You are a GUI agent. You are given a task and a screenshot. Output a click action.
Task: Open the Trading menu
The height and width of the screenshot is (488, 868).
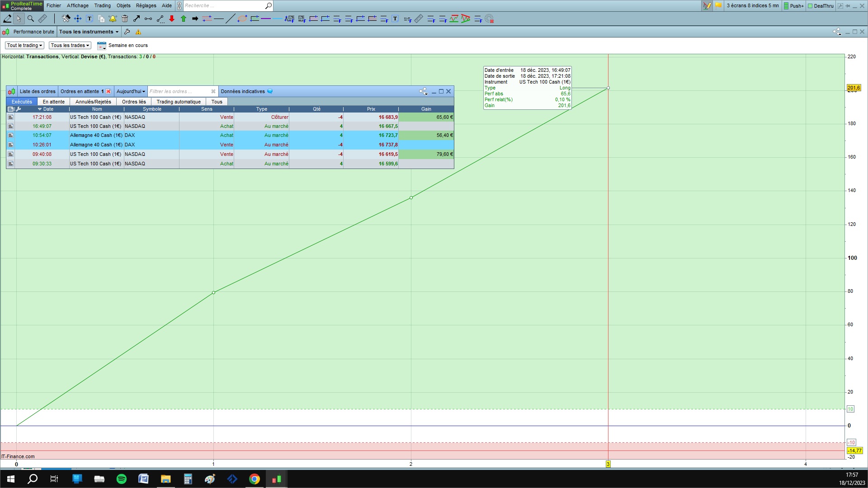102,5
